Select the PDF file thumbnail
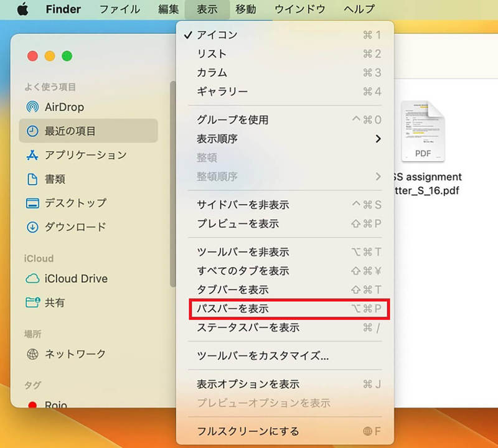 coord(423,131)
